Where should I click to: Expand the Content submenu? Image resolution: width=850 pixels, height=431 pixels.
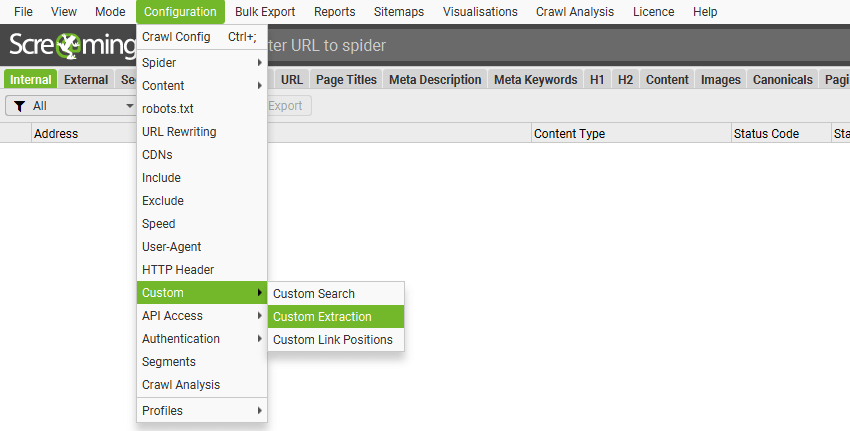202,86
